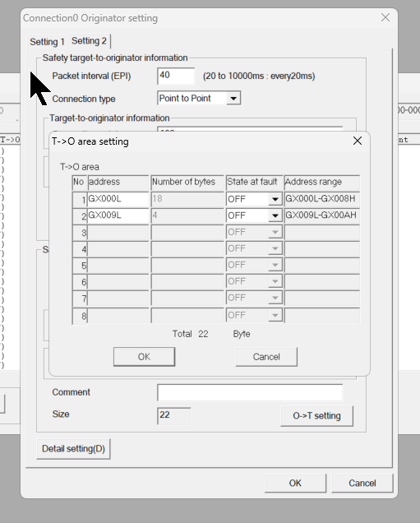Click the address cell in row 3

coord(118,232)
